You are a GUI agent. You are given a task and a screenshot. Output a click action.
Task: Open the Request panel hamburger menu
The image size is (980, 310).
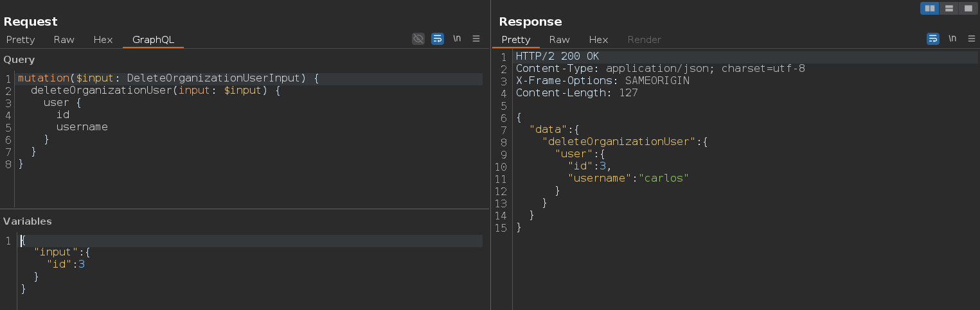click(x=476, y=39)
